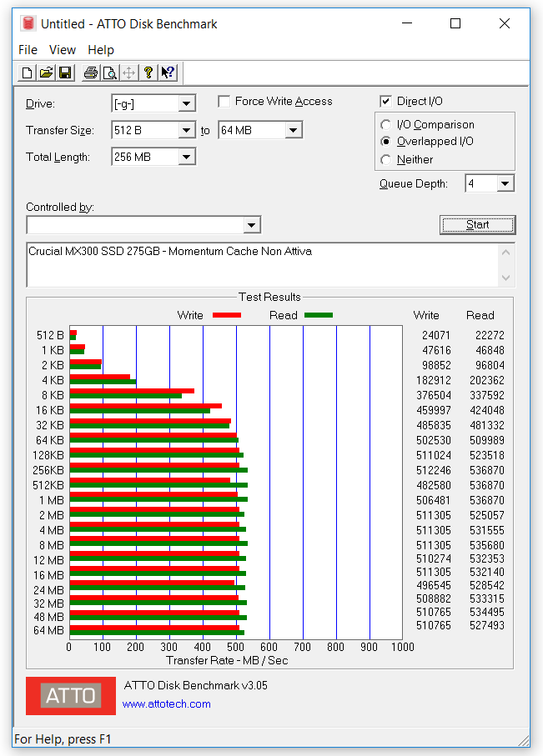Click the Print Preview toolbar icon
Screen dimensions: 543x756
point(109,73)
